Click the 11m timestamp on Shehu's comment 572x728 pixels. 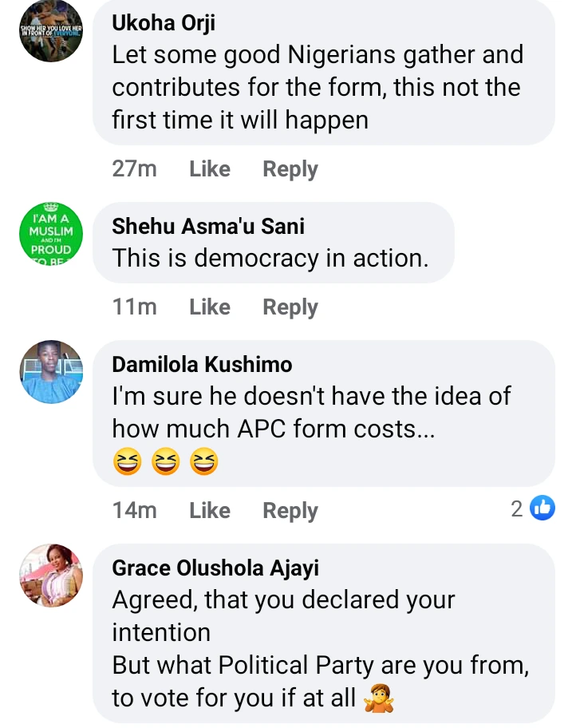(134, 307)
